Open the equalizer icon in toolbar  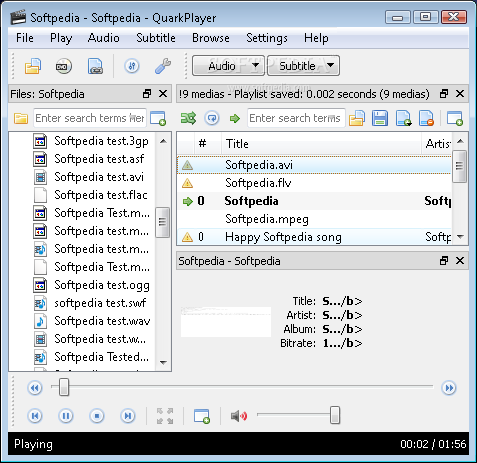point(132,66)
